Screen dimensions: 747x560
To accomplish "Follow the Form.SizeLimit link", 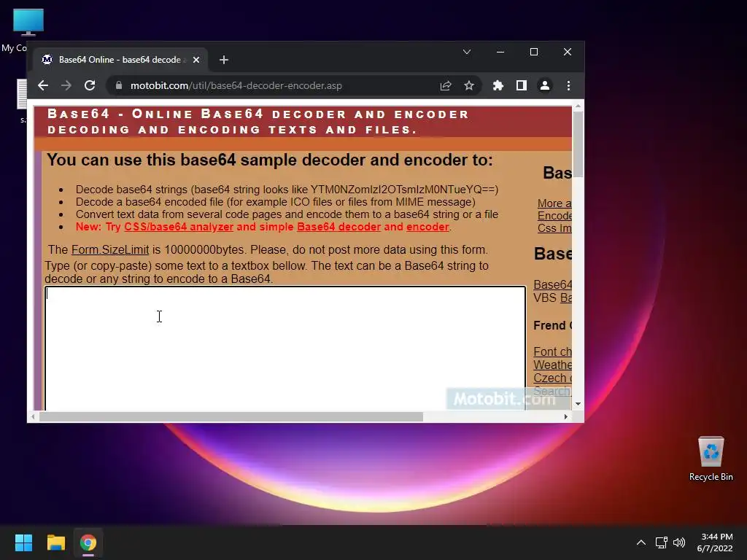I will [110, 249].
